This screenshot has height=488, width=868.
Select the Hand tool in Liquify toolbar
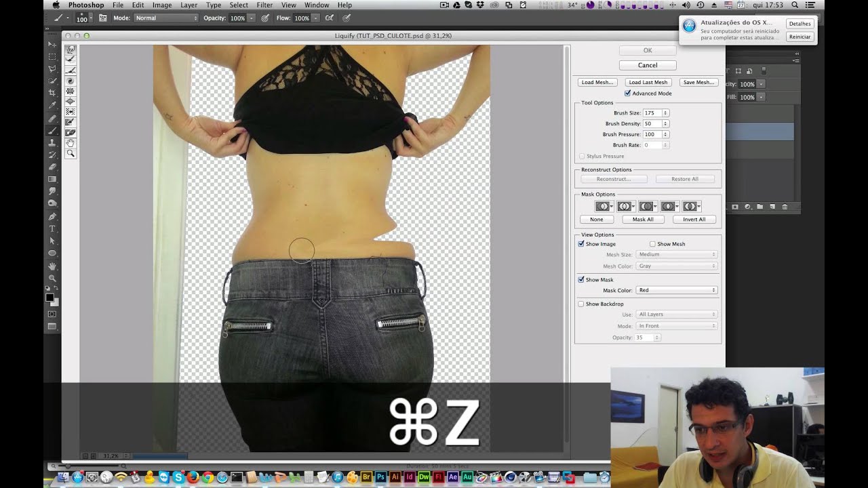[x=71, y=143]
